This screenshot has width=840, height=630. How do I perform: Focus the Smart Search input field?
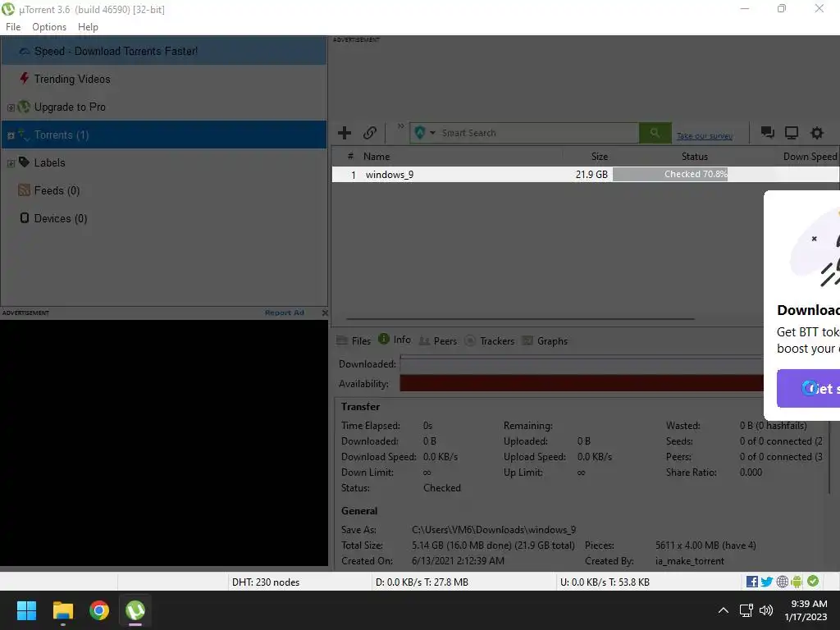point(538,133)
